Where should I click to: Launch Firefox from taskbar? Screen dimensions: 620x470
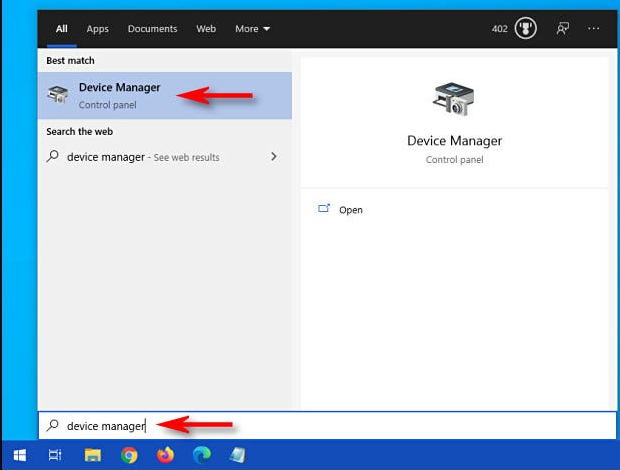165,455
